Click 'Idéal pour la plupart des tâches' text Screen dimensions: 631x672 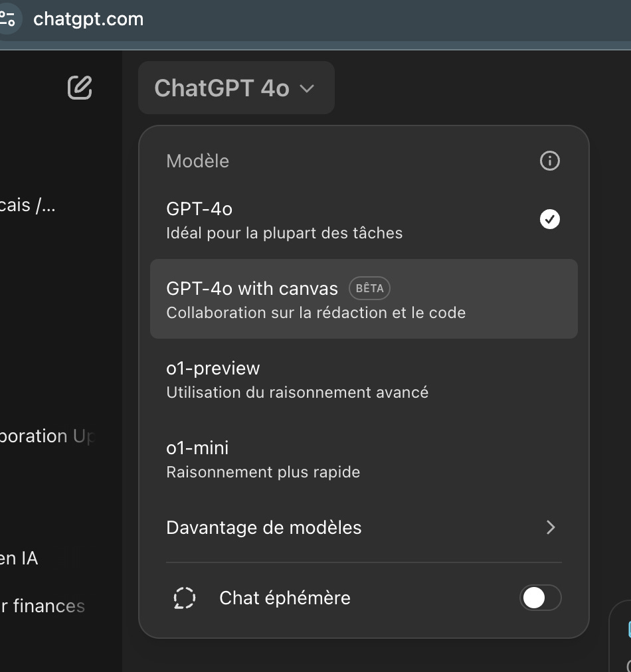pyautogui.click(x=284, y=233)
